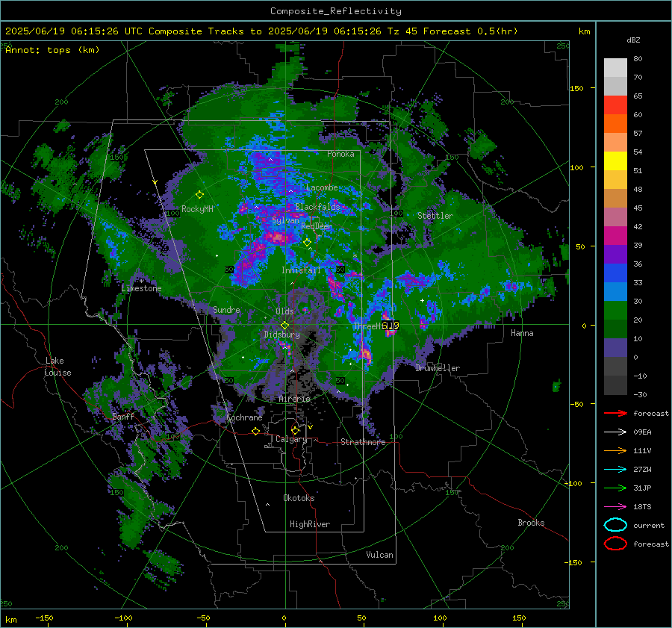Click the yellow diamond marker above Calgary
Viewport: 672px width, 628px height.
click(295, 430)
